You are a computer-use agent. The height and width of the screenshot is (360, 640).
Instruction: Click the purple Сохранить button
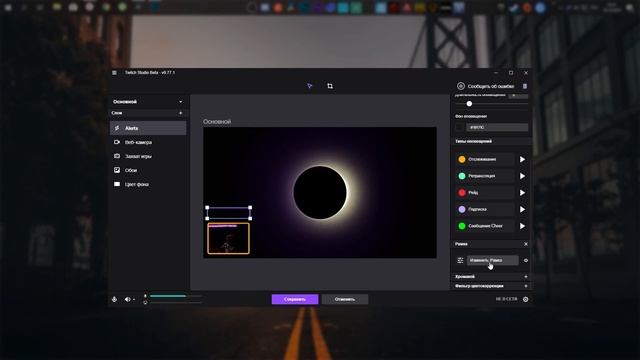tap(295, 299)
